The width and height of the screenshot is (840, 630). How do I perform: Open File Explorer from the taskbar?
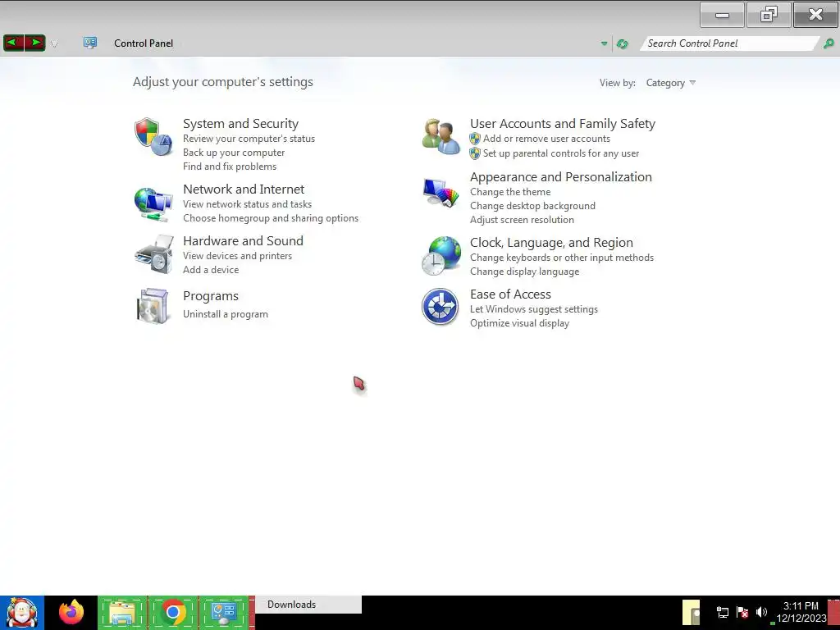coord(122,613)
